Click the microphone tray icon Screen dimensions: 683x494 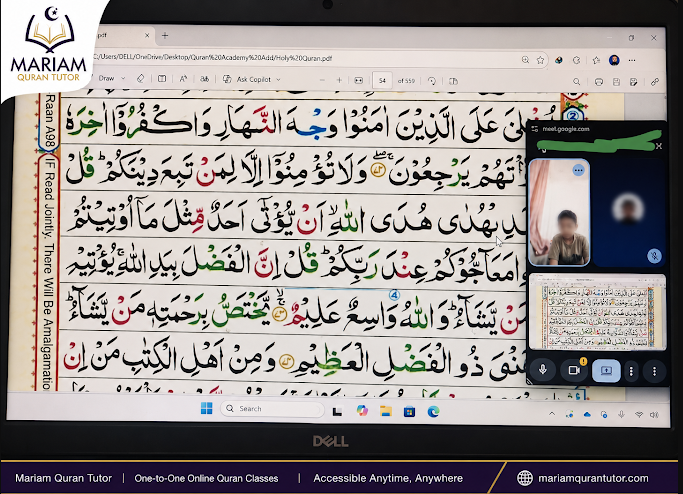[x=621, y=414]
